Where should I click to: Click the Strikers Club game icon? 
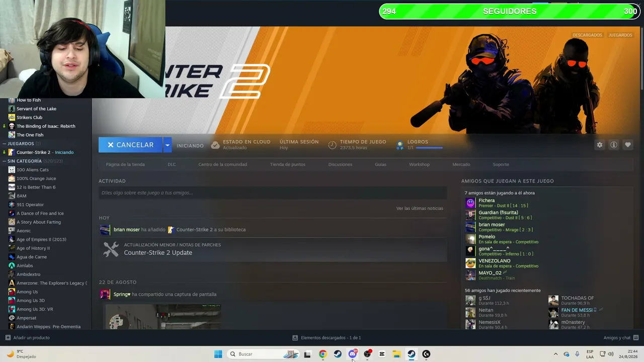[12, 117]
